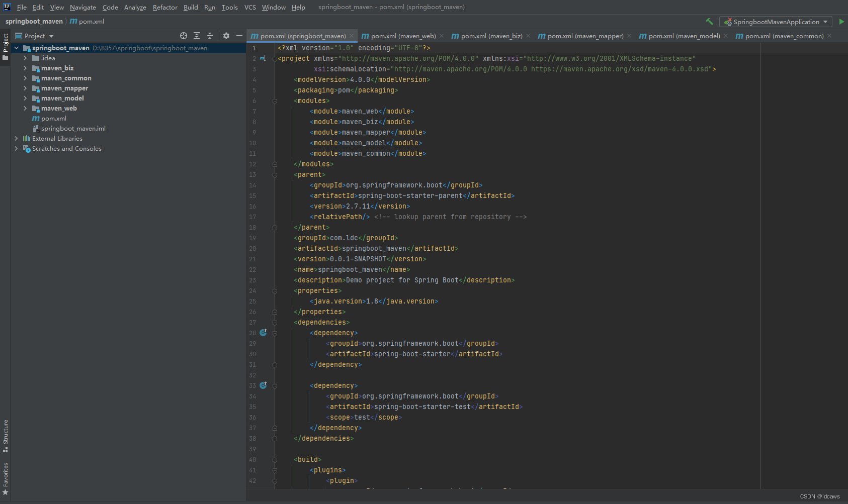Toggle the Structure side tool window tab
Viewport: 848px width, 504px height.
click(x=6, y=435)
